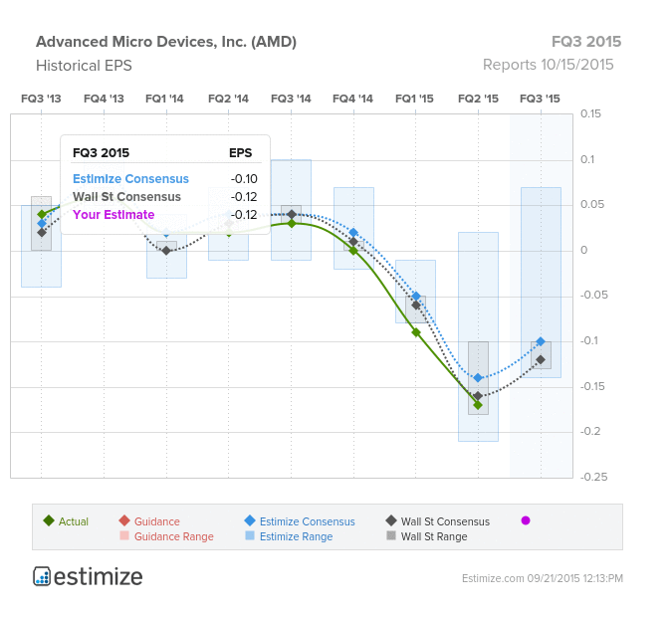Click the Wall St Consensus gray diamond icon
The height and width of the screenshot is (617, 672).
coord(391,520)
